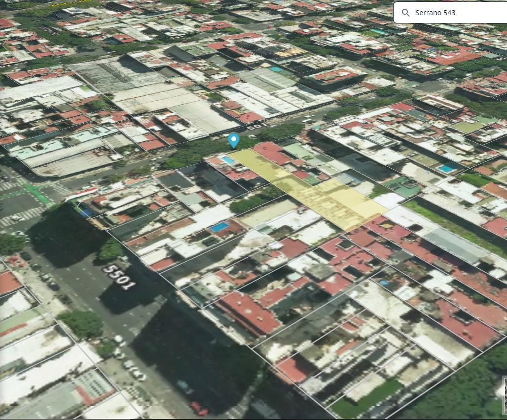Click the search magnifier icon
The height and width of the screenshot is (420, 507).
tap(405, 13)
